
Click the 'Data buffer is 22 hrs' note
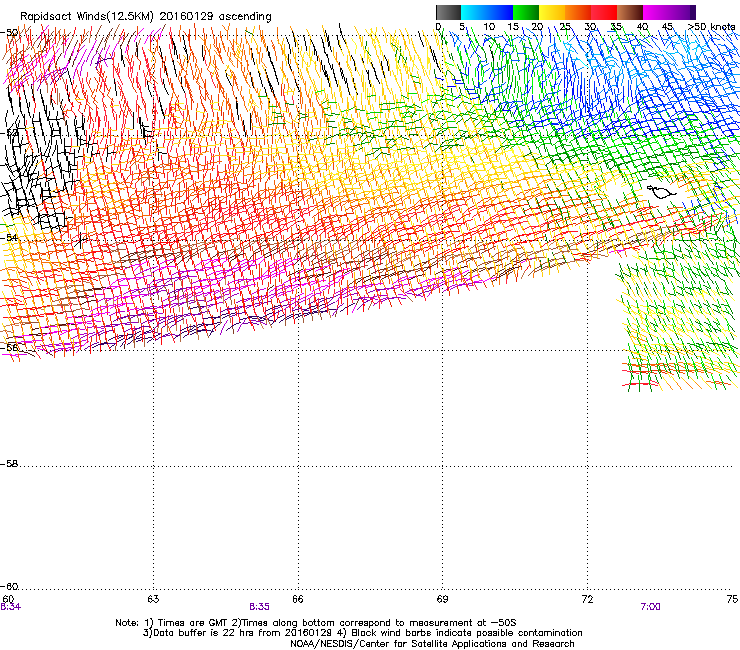click(362, 633)
